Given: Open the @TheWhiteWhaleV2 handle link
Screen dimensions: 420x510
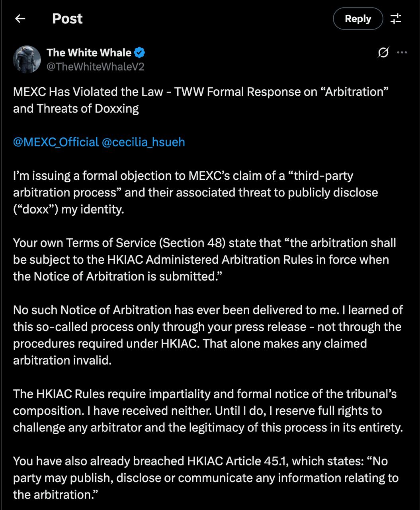Looking at the screenshot, I should [x=95, y=67].
